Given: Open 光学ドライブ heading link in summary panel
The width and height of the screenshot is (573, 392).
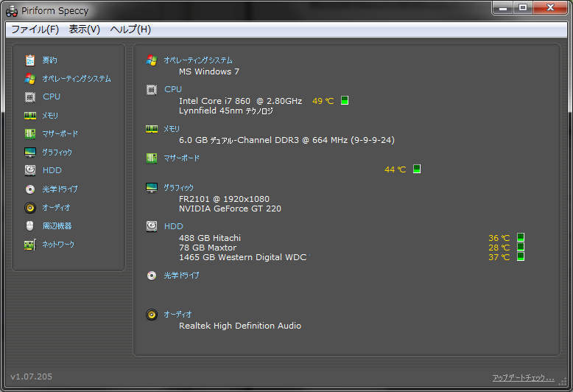Looking at the screenshot, I should pyautogui.click(x=182, y=276).
